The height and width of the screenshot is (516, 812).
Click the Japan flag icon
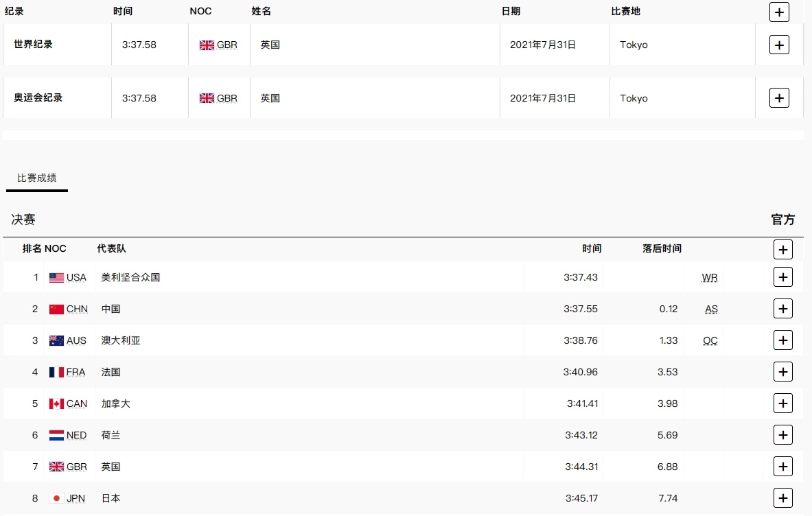click(x=56, y=499)
